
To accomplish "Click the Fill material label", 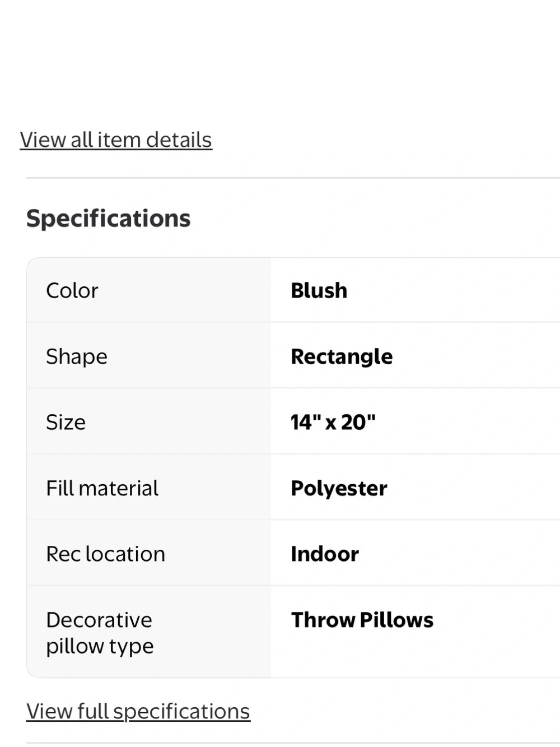I will (102, 488).
